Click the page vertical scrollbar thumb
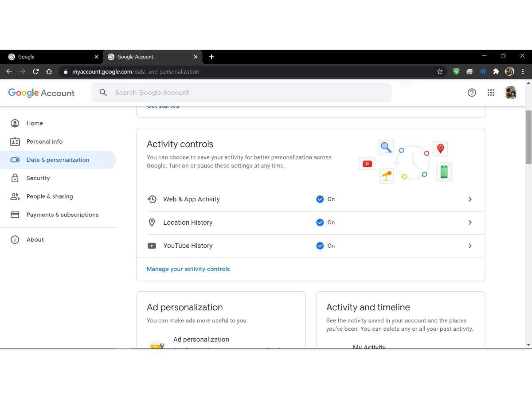Screen dimensions: 532x399 click(528, 137)
